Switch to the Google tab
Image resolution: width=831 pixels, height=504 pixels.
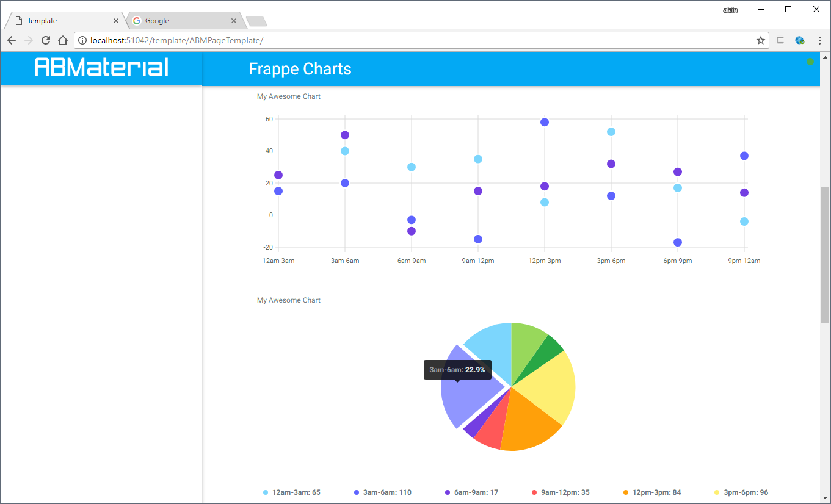177,21
